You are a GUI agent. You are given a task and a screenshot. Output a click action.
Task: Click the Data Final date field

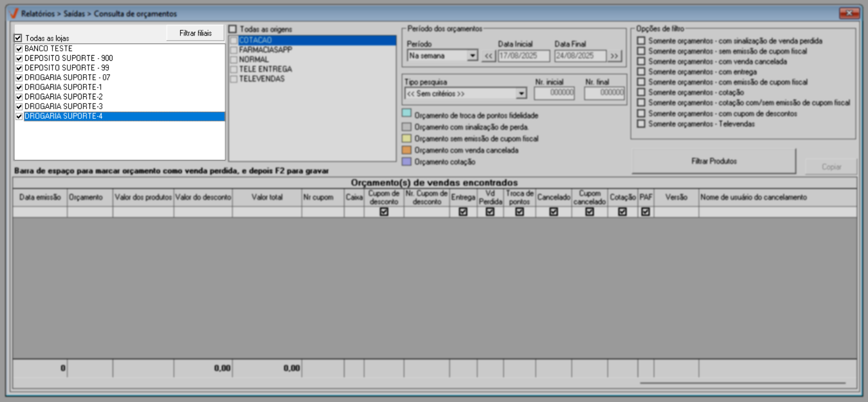tap(580, 56)
